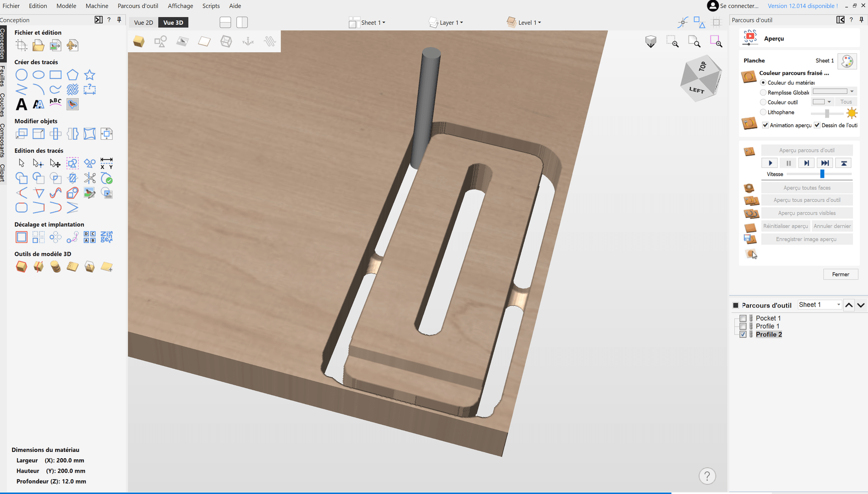Select the draw circle tool
The height and width of the screenshot is (494, 868).
click(21, 75)
